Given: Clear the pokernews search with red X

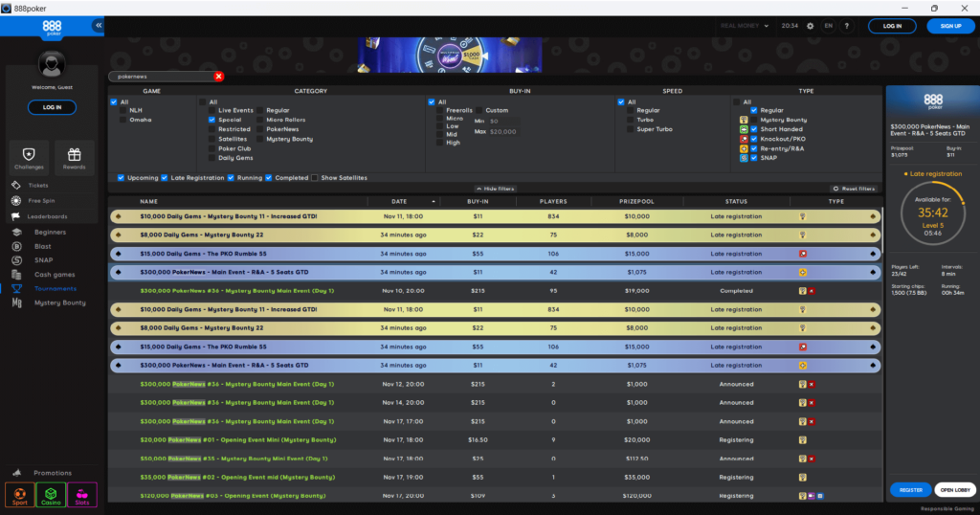Looking at the screenshot, I should tap(219, 77).
